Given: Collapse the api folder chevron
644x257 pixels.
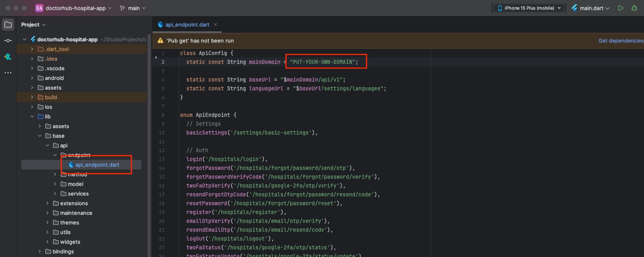Looking at the screenshot, I should tap(47, 145).
